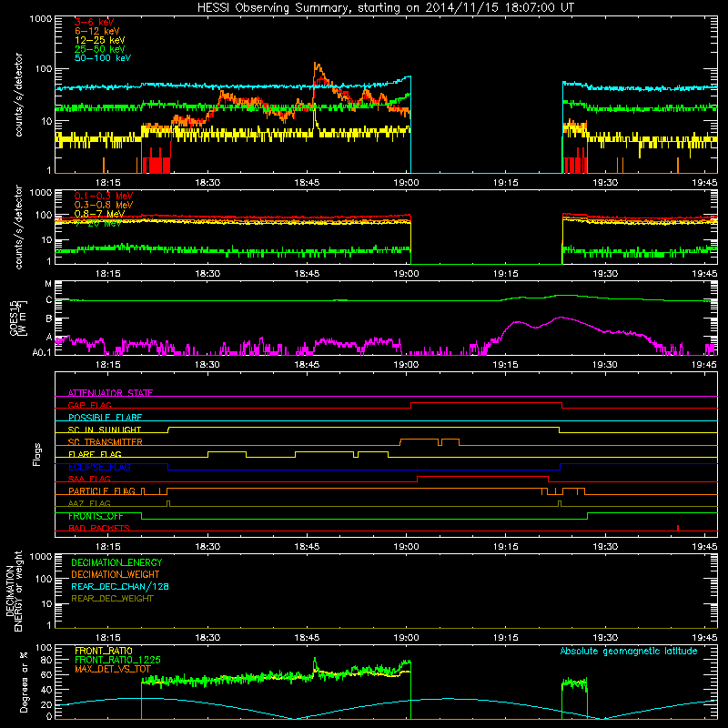This screenshot has width=728, height=728.
Task: Click the 0.3-0.8 MeV legend label
Action: tap(104, 205)
